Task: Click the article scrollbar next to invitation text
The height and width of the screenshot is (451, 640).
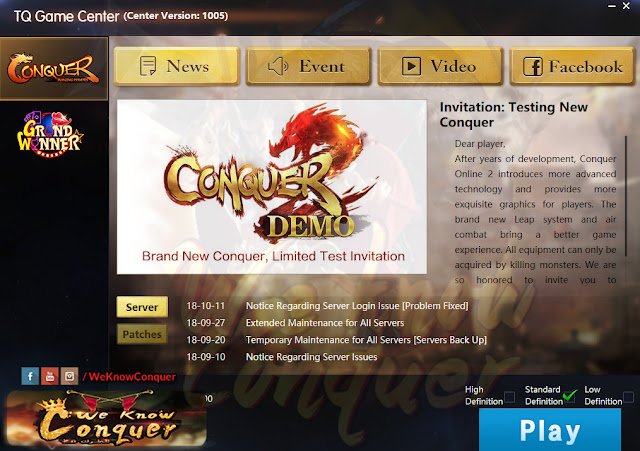Action: coord(626,197)
